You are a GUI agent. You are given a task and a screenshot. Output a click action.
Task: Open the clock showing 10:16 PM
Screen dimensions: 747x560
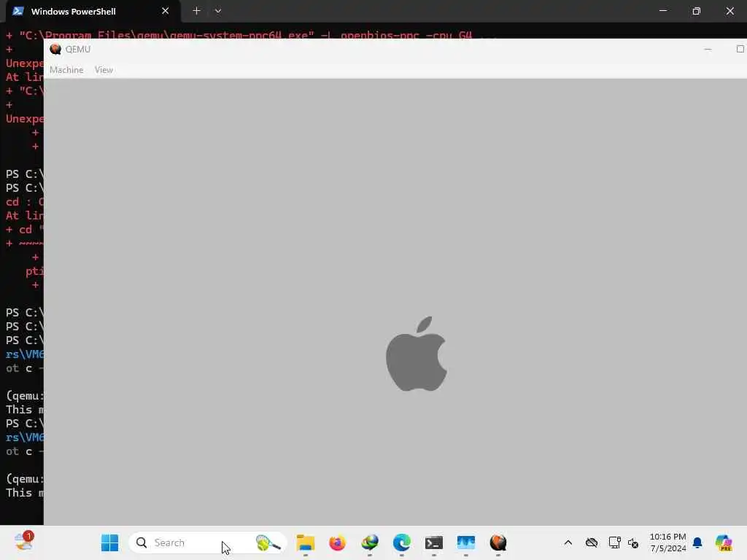[668, 542]
